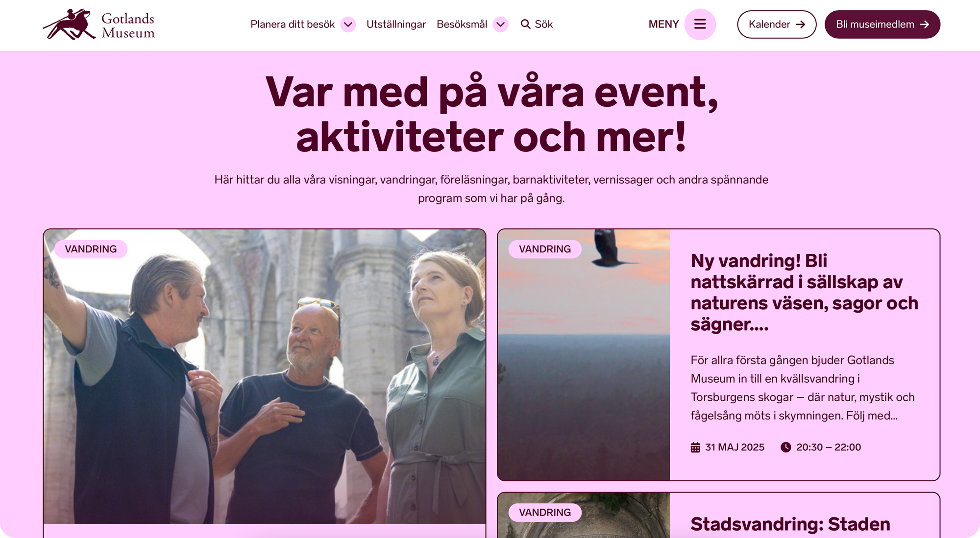The width and height of the screenshot is (980, 538).
Task: Open the Besöksmål menu item
Action: pyautogui.click(x=462, y=24)
